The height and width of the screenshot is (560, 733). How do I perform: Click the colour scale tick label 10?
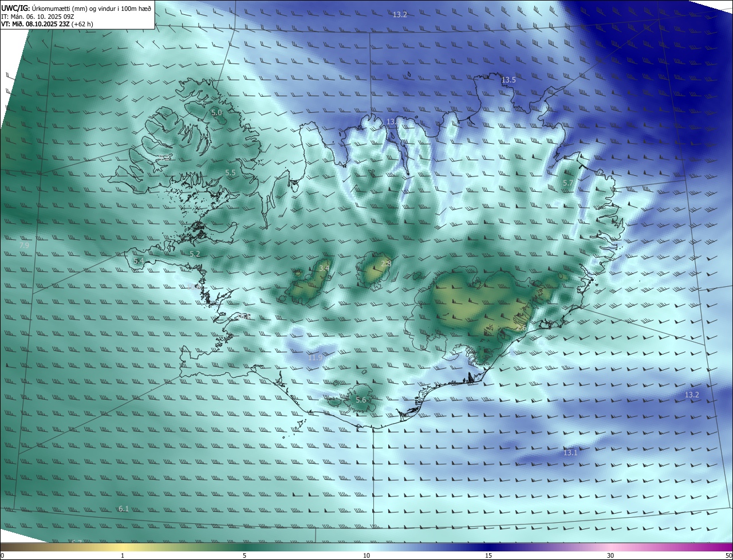click(x=366, y=555)
